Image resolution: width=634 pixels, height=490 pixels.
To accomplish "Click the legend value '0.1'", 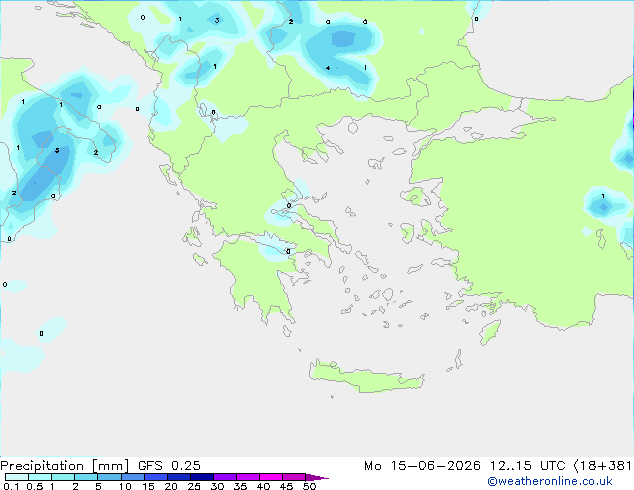I will pos(11,486).
